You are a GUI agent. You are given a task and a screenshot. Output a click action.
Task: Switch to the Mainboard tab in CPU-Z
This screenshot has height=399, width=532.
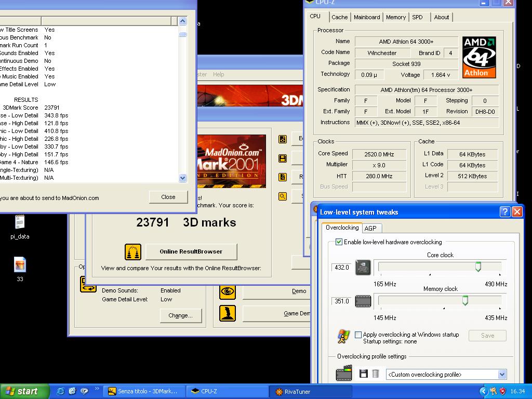pyautogui.click(x=367, y=17)
